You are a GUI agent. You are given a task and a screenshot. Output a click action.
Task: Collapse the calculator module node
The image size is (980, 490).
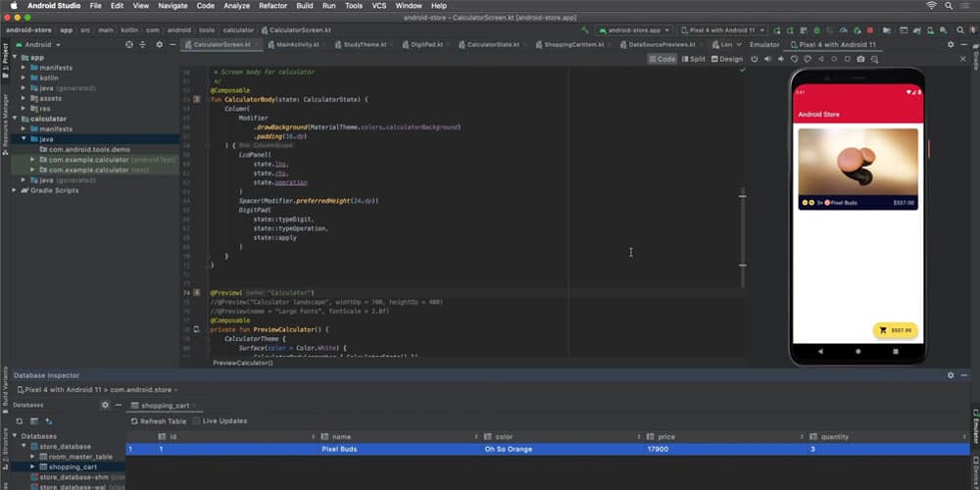click(x=15, y=119)
